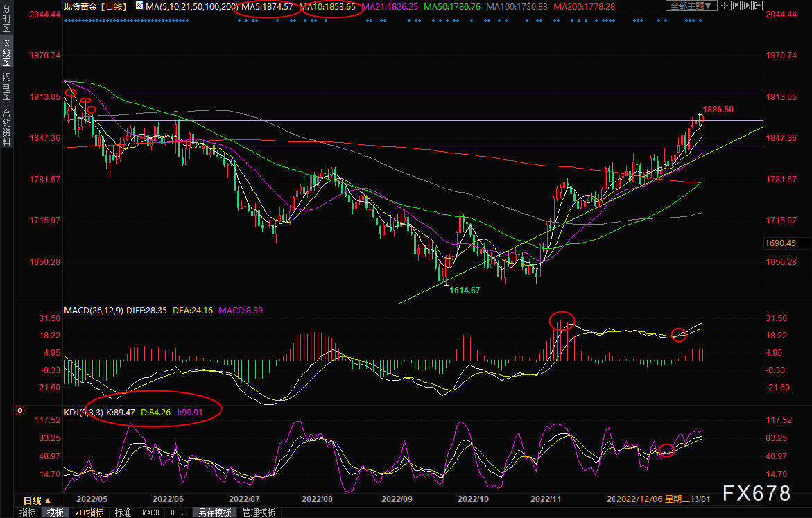This screenshot has height=518, width=812.
Task: Click the KDJ(9,3,3) indicator label
Action: 83,411
